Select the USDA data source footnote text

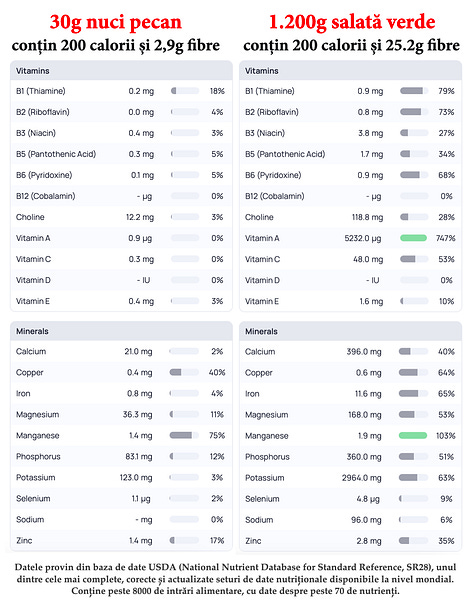click(236, 579)
